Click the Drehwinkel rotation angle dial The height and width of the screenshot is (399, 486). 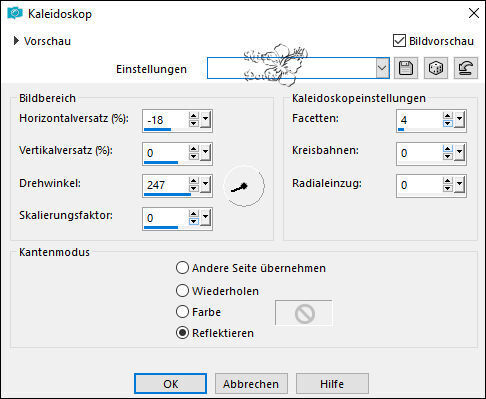244,186
